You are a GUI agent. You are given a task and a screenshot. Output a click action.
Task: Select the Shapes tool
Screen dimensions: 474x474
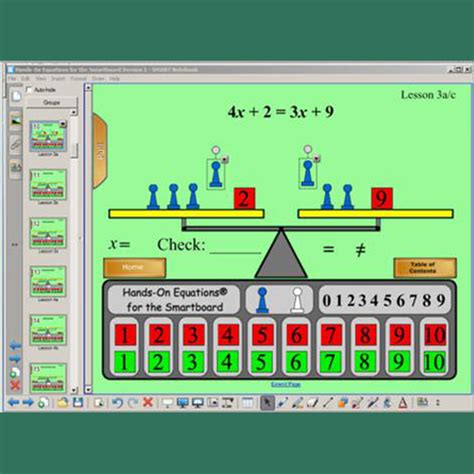coord(342,403)
